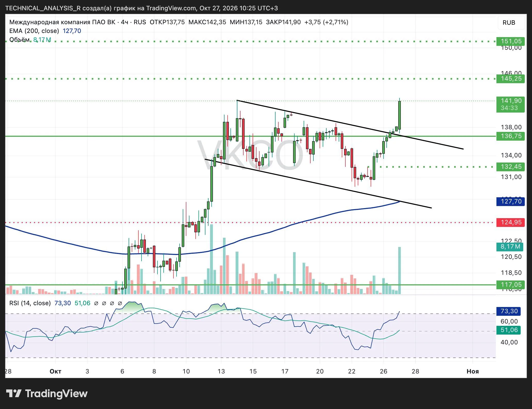Click the Окт label on the time axis
This screenshot has width=532, height=409.
click(55, 371)
